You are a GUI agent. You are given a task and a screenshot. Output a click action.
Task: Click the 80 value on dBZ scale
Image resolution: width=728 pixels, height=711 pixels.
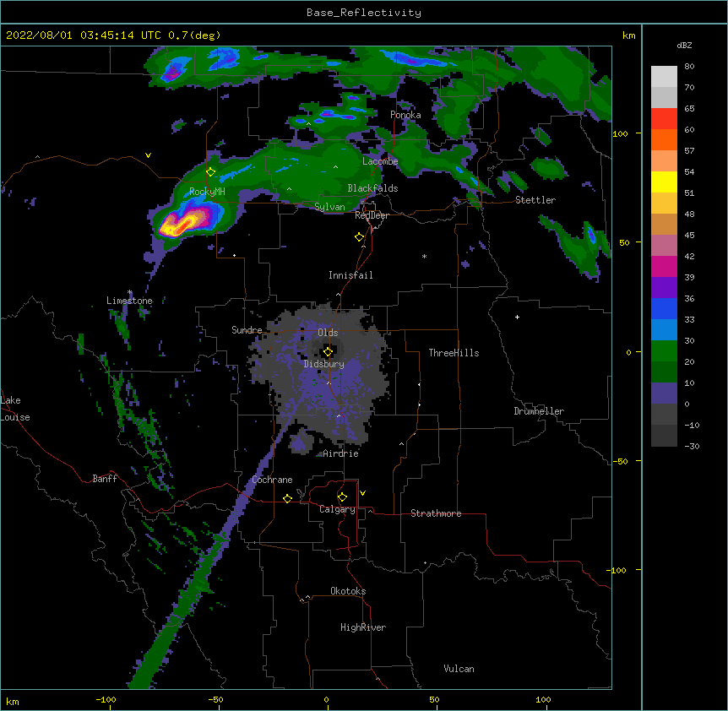[689, 67]
